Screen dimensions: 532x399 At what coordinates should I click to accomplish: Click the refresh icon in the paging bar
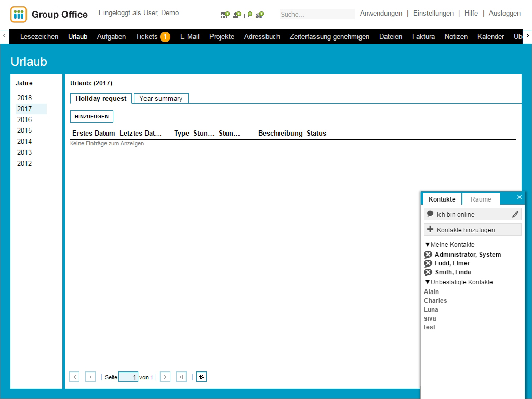202,377
